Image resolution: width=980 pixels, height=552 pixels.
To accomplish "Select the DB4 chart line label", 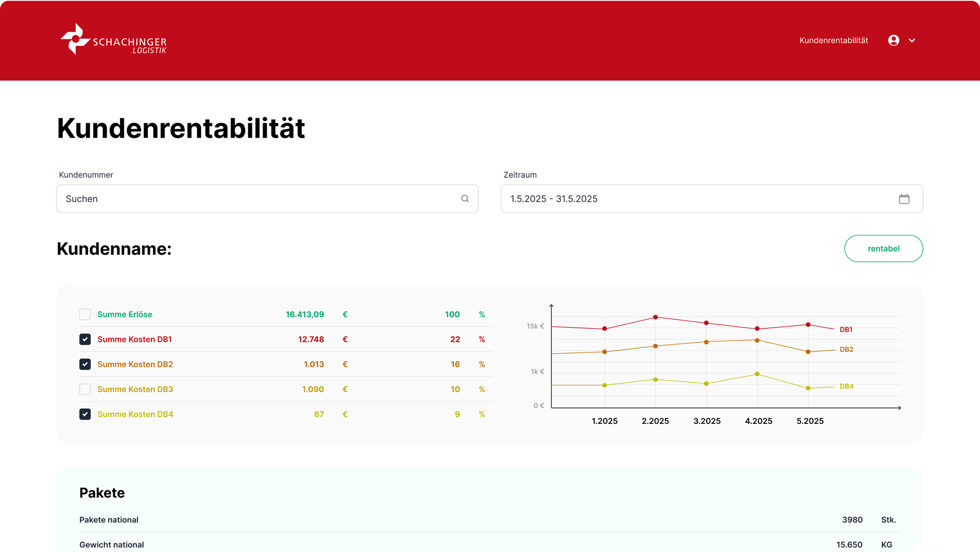I will pyautogui.click(x=846, y=386).
